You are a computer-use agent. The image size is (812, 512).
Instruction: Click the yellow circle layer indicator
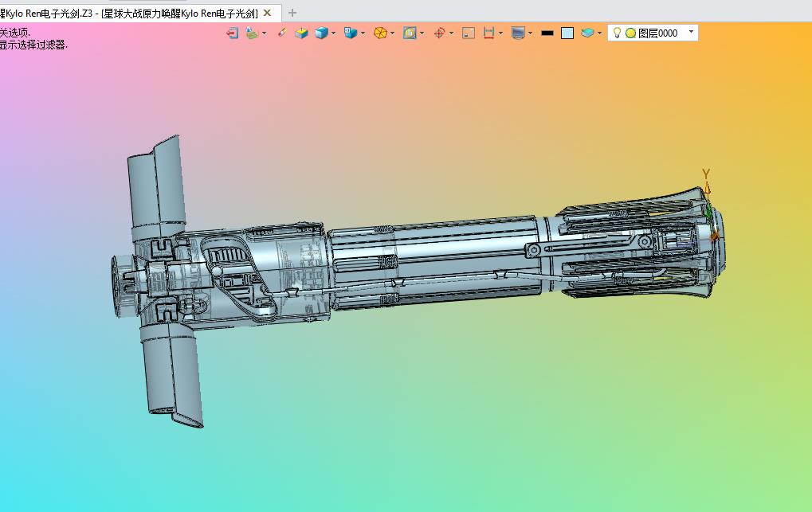(630, 33)
